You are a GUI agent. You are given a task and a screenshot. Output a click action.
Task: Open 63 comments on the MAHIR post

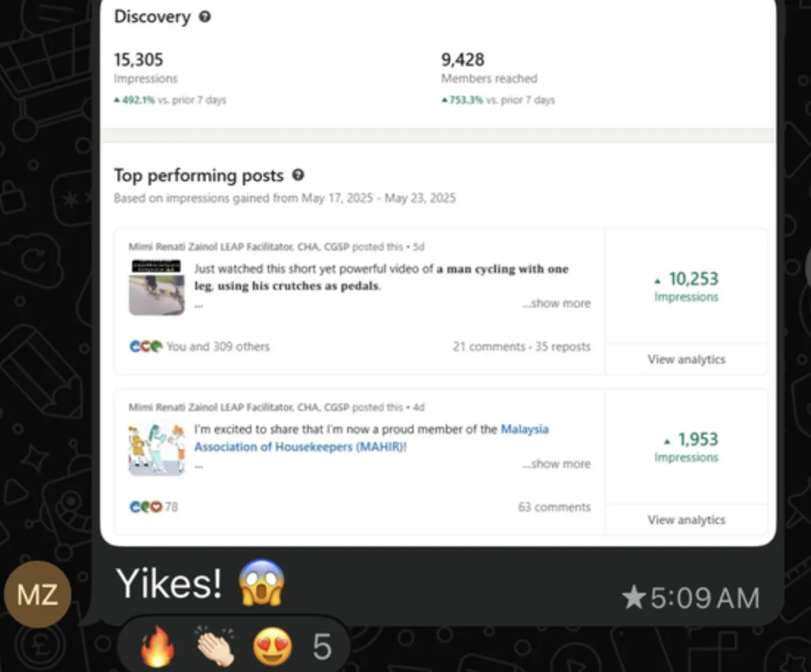[554, 507]
